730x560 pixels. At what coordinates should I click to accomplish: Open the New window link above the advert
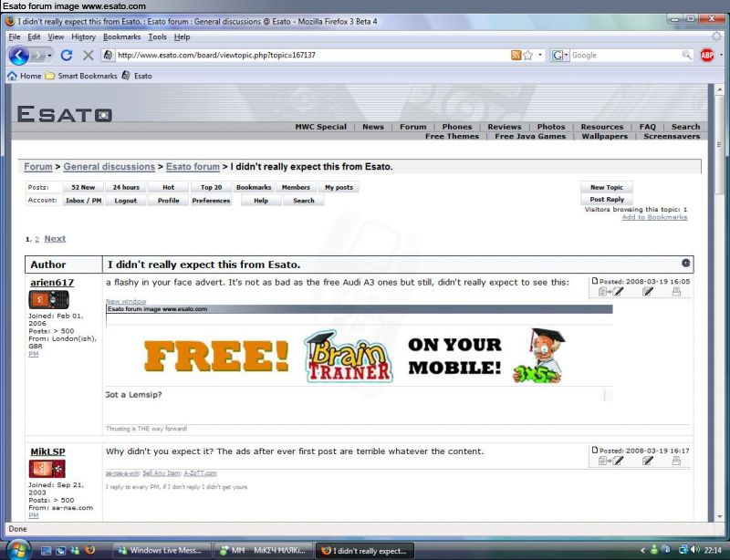126,301
